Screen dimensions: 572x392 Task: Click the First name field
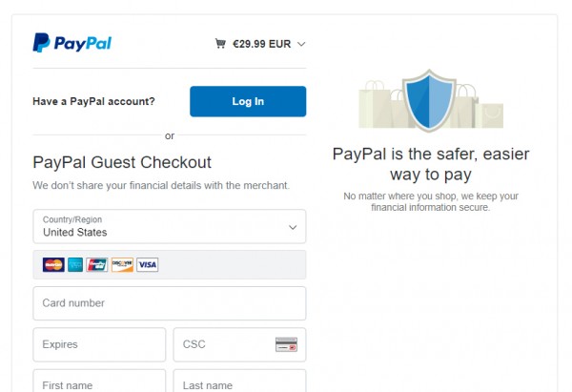click(x=99, y=384)
